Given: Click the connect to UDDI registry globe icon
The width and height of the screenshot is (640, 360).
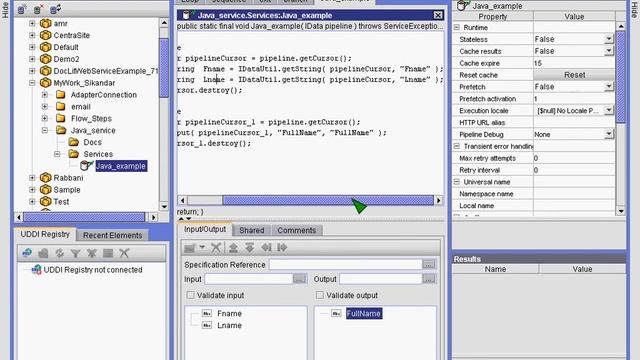Looking at the screenshot, I should point(27,253).
